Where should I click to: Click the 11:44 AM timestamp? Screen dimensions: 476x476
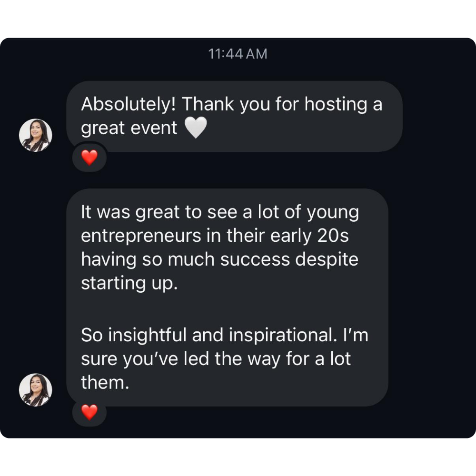(238, 54)
